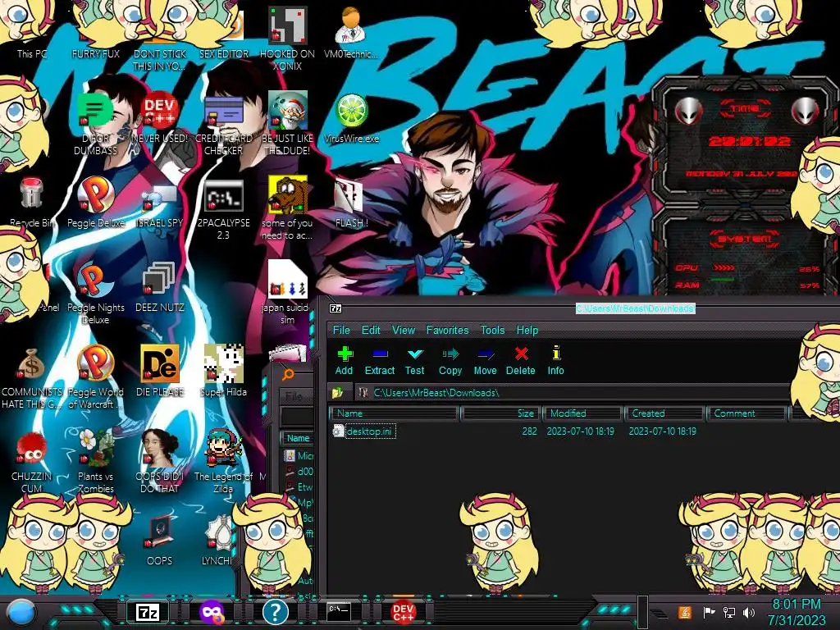Click the volume speaker tray icon
Viewport: 840px width, 630px height.
coord(749,612)
